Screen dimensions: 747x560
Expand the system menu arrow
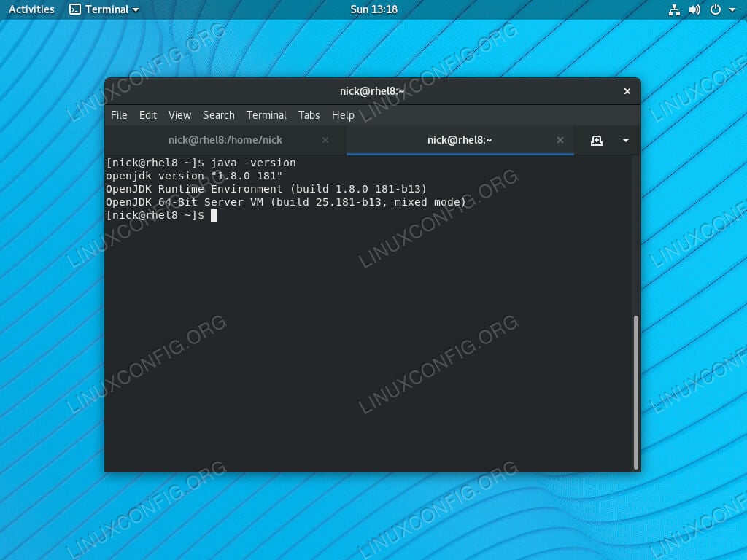(x=732, y=9)
